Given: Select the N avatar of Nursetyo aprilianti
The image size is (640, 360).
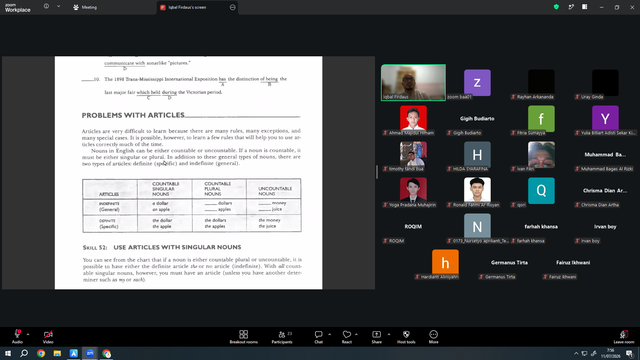Looking at the screenshot, I should pos(477,226).
